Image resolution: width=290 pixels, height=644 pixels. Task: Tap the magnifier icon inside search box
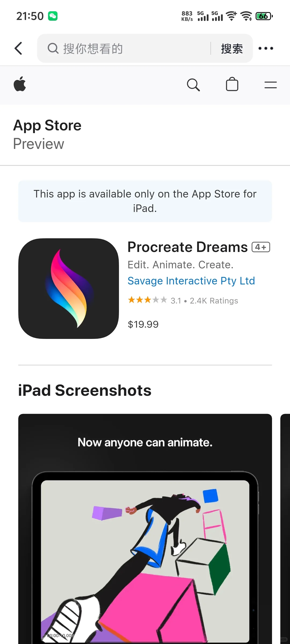(53, 49)
